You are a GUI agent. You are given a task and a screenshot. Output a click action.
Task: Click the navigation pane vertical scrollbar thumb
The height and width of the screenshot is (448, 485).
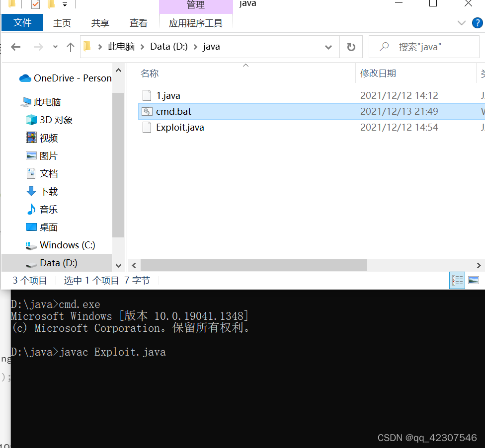tap(118, 164)
